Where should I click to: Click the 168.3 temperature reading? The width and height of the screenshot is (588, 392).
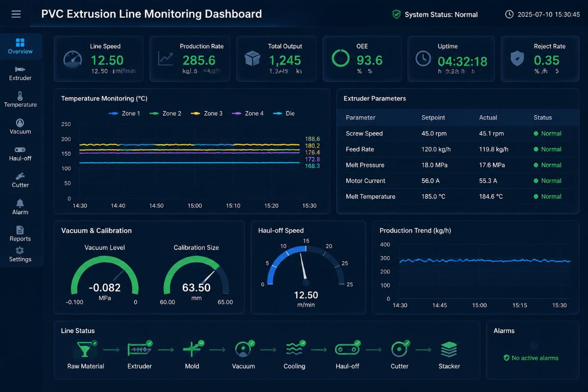tap(312, 166)
